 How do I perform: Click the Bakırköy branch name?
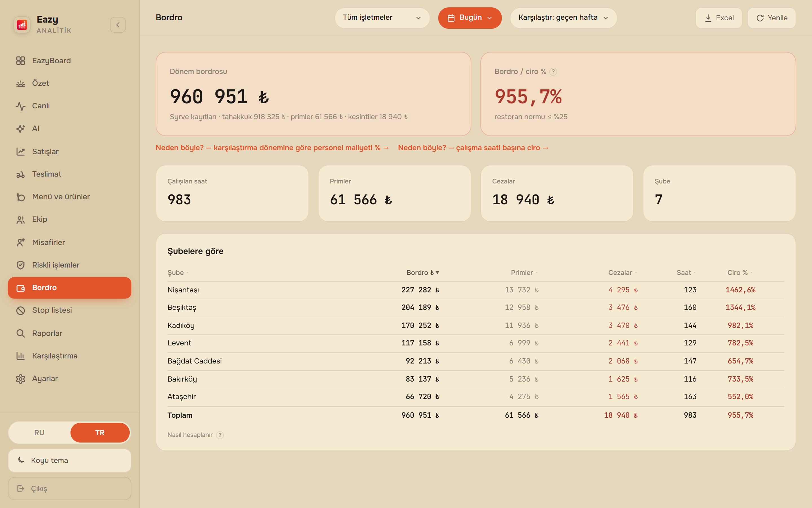(x=182, y=379)
